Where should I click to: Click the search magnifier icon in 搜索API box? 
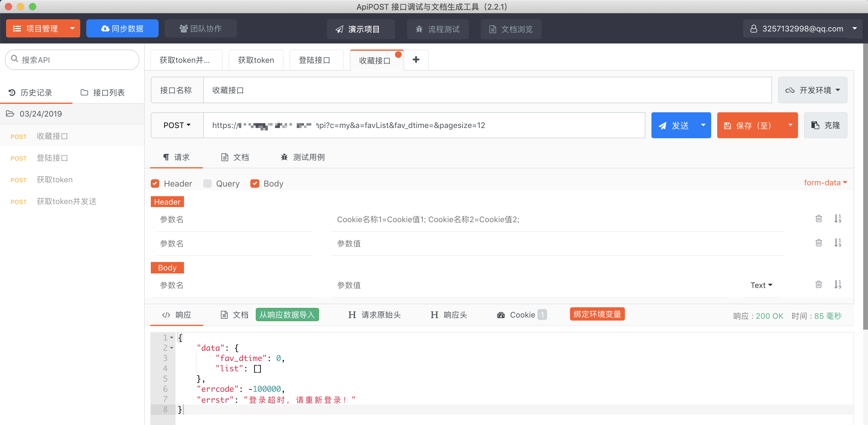point(14,59)
